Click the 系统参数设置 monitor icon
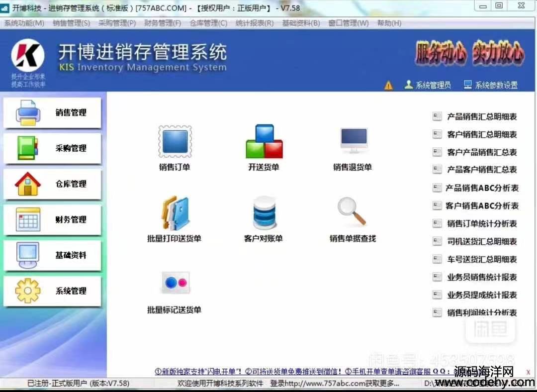The width and height of the screenshot is (537, 392). (467, 84)
